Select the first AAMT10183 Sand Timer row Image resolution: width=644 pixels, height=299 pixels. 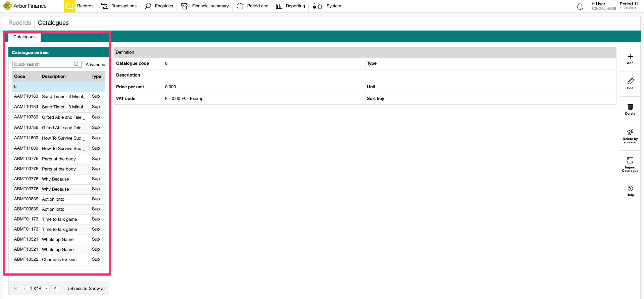(x=59, y=97)
